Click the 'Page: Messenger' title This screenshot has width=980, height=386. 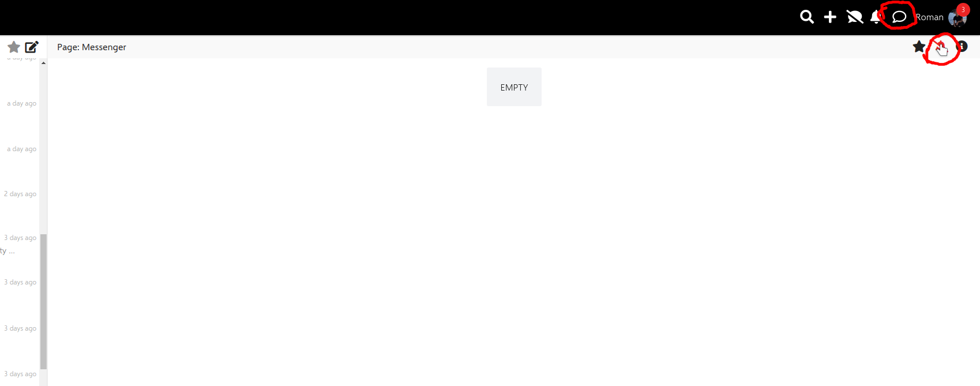click(92, 47)
